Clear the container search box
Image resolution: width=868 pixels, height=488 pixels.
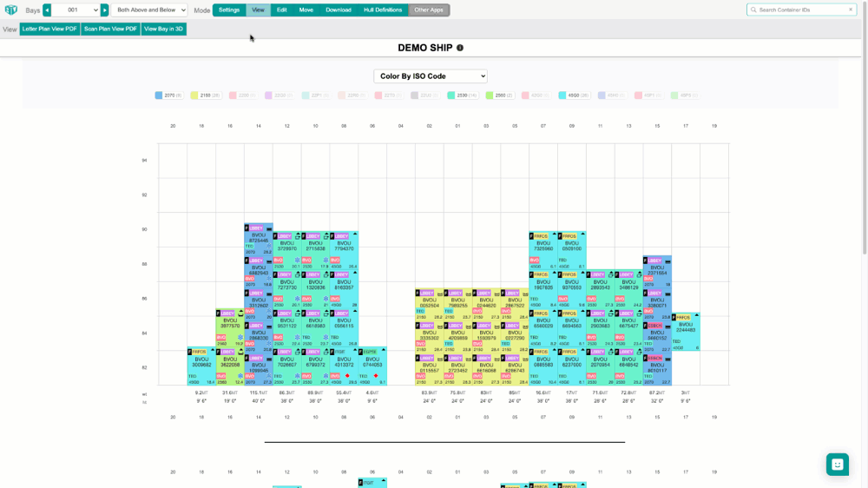pyautogui.click(x=851, y=10)
